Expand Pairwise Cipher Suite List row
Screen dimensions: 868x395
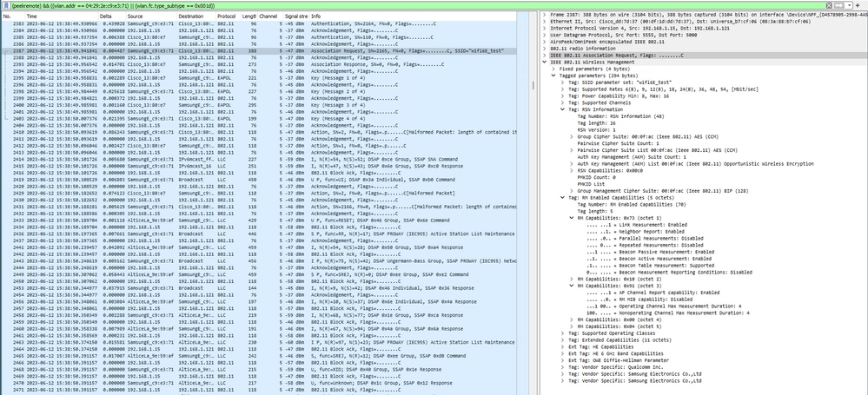(x=572, y=150)
